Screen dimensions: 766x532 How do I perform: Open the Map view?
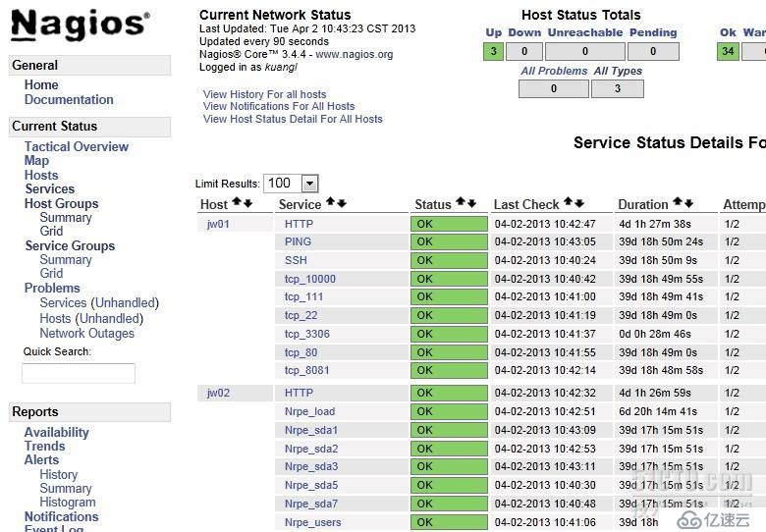tap(36, 161)
